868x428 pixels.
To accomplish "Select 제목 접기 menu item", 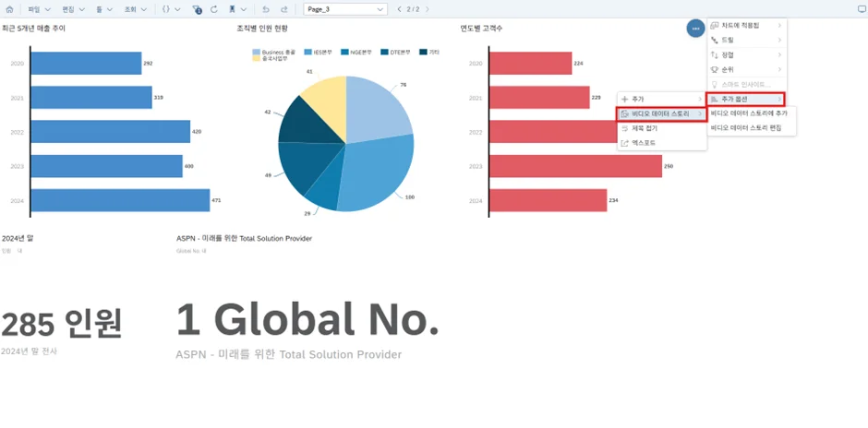I will [662, 128].
